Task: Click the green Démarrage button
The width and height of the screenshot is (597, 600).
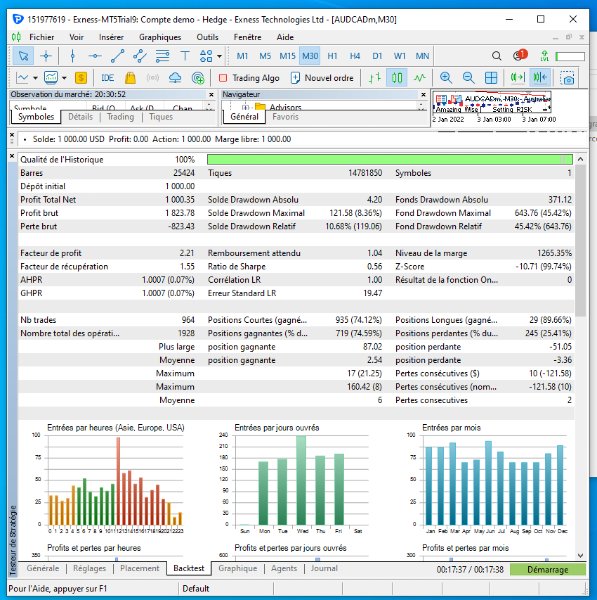Action: pyautogui.click(x=548, y=569)
